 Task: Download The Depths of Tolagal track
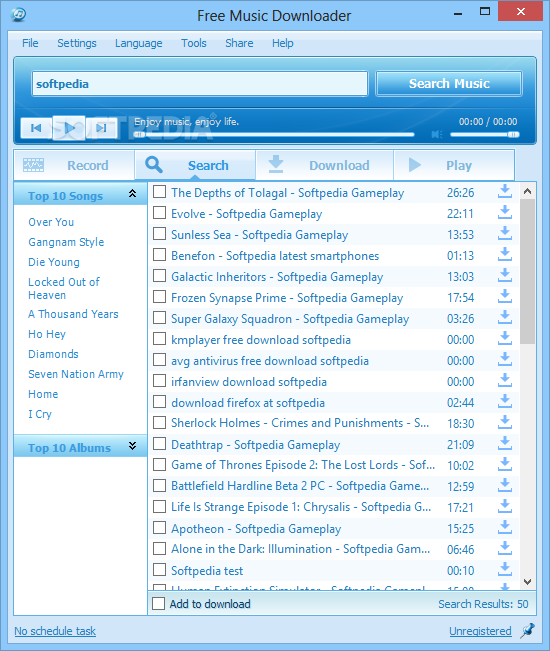click(x=505, y=192)
